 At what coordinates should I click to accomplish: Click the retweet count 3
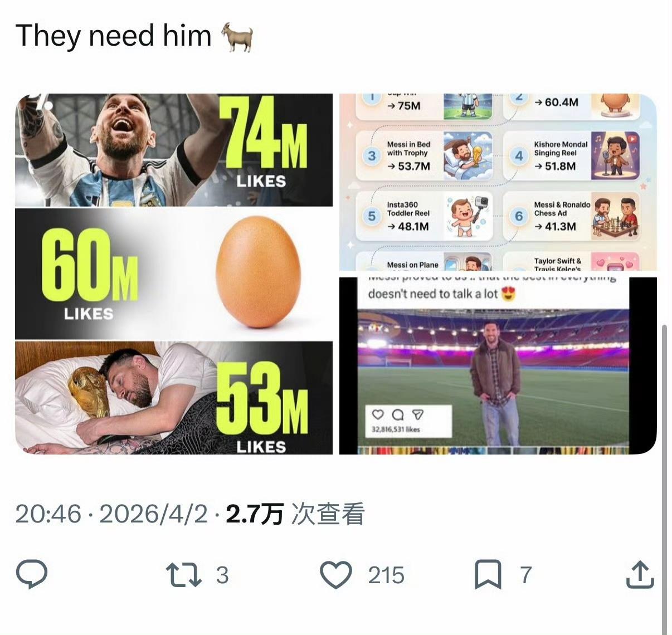222,575
